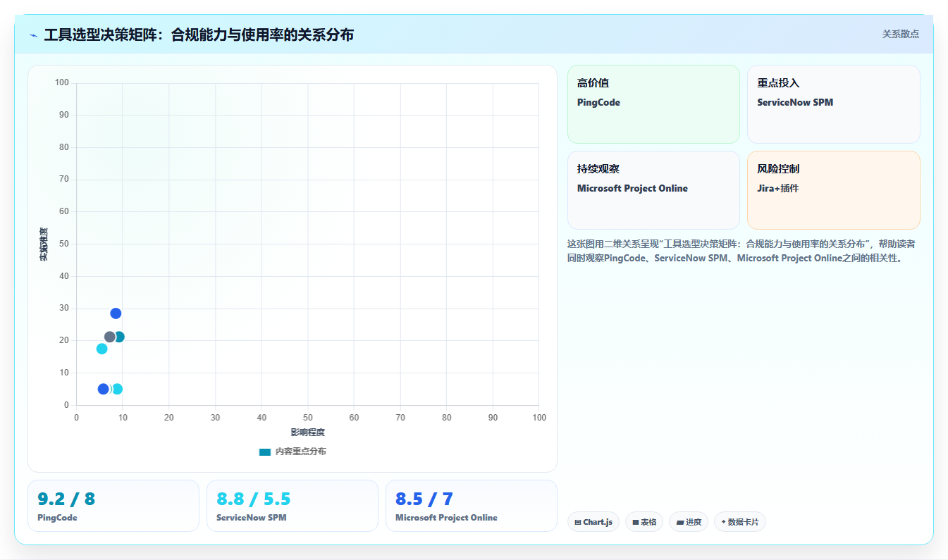This screenshot has height=560, width=948.
Task: Select the Chart.js tag chip
Action: tap(593, 522)
